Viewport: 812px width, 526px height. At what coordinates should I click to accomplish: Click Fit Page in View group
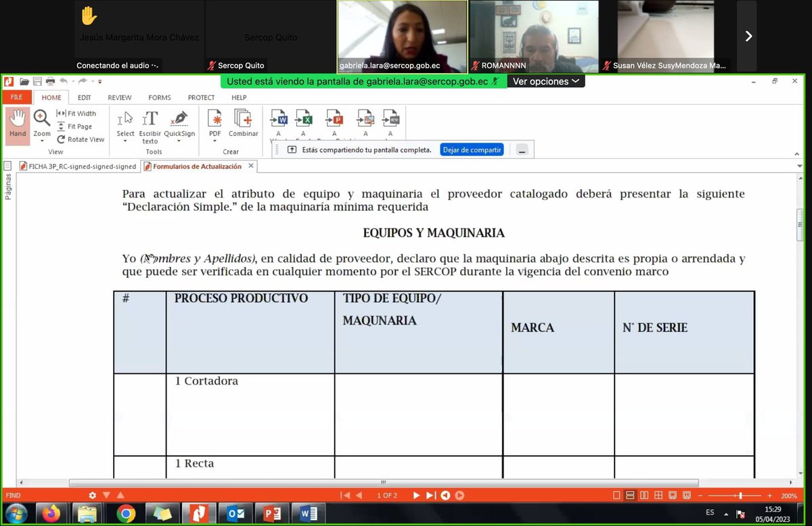(74, 126)
